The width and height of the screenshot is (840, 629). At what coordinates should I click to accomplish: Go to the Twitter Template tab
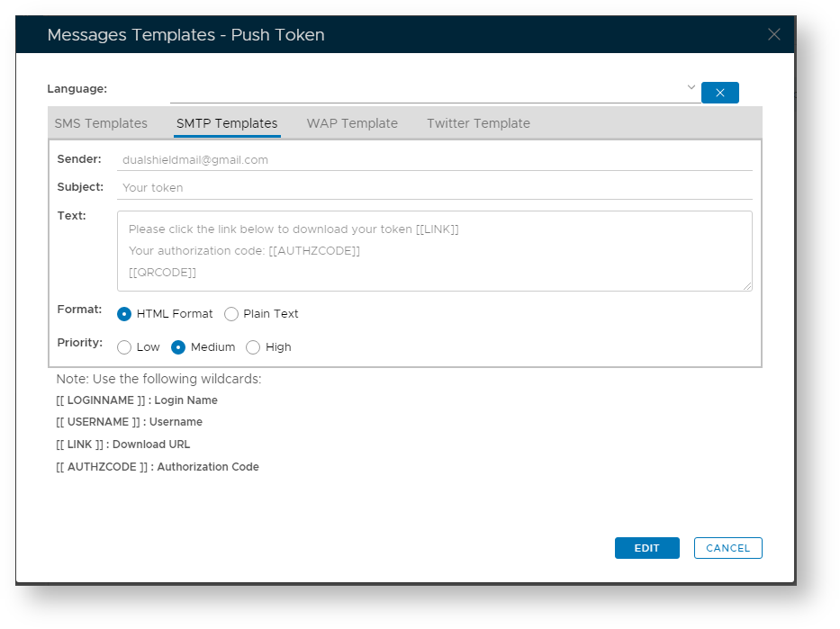point(478,123)
